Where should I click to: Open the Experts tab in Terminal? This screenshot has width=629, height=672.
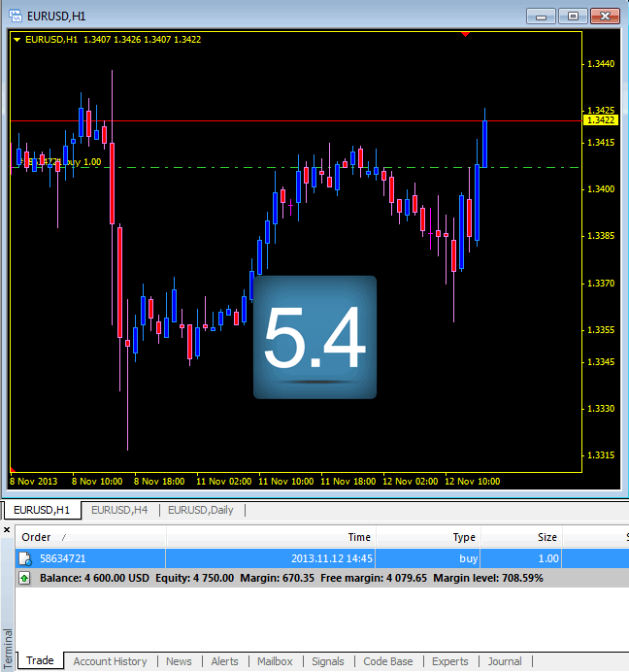449,661
